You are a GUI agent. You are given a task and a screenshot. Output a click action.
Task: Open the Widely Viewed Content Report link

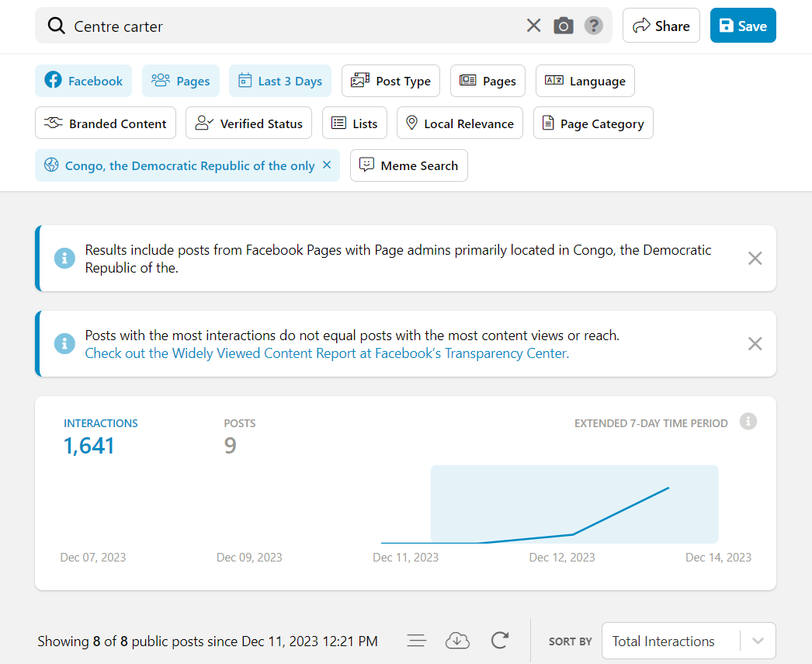click(x=327, y=353)
